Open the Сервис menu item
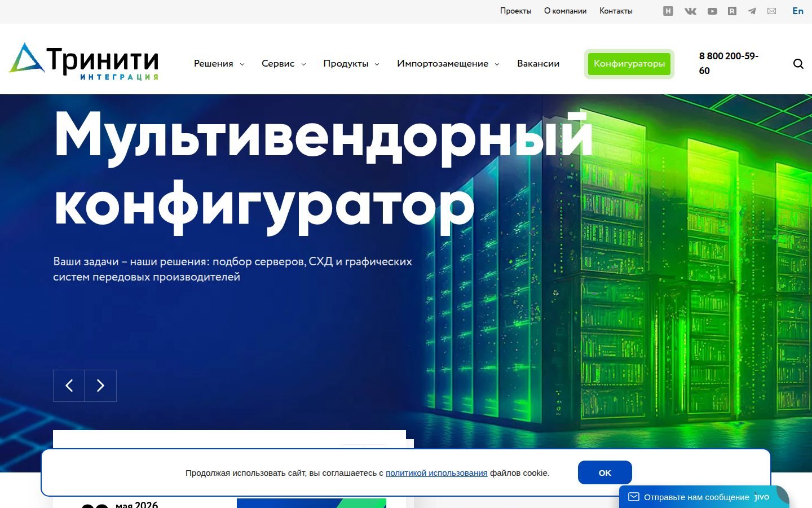Viewport: 812px width, 508px height. click(x=278, y=64)
